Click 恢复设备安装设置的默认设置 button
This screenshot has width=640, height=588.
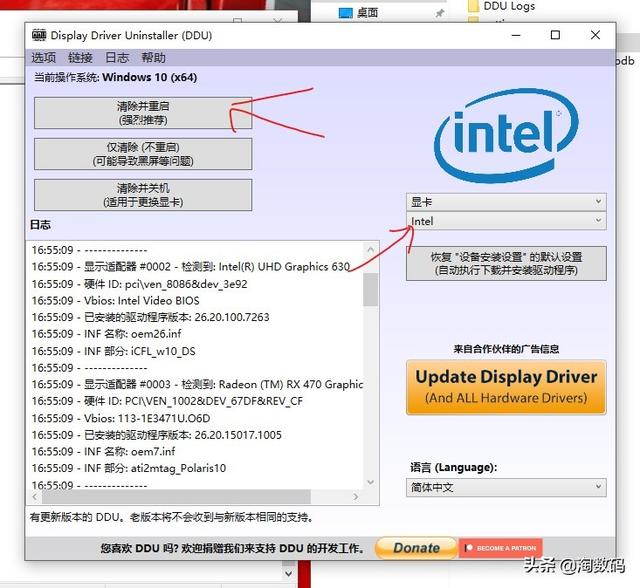tap(506, 263)
